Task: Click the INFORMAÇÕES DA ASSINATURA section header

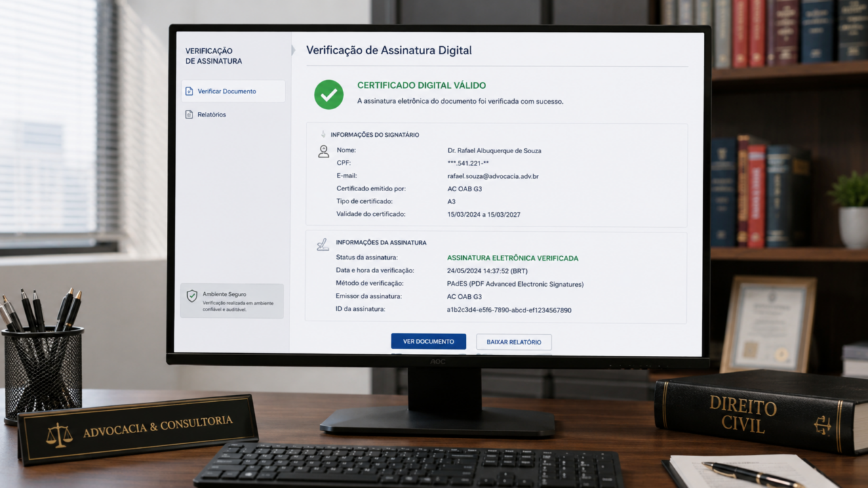Action: click(381, 242)
